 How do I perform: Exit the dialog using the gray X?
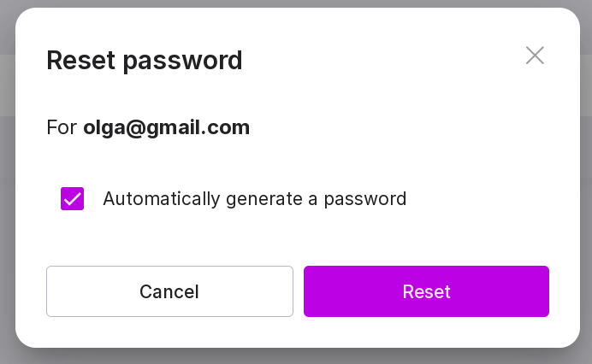pyautogui.click(x=535, y=56)
